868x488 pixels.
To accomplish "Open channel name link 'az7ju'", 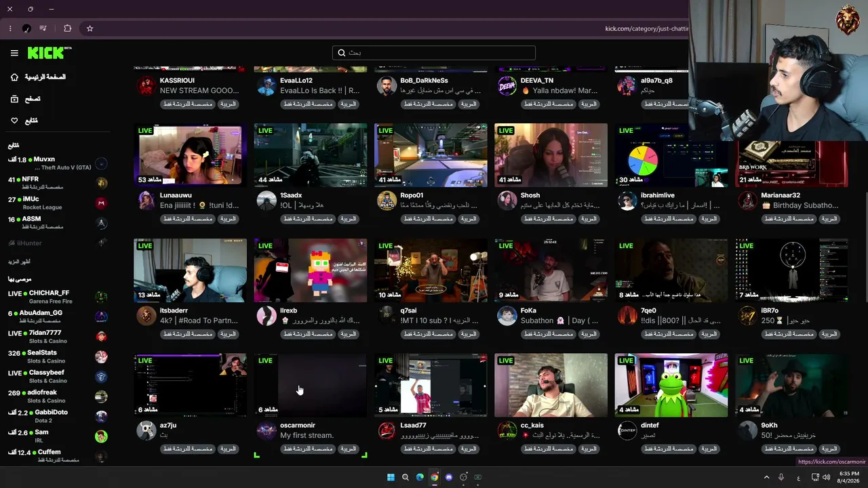I will pyautogui.click(x=168, y=426).
